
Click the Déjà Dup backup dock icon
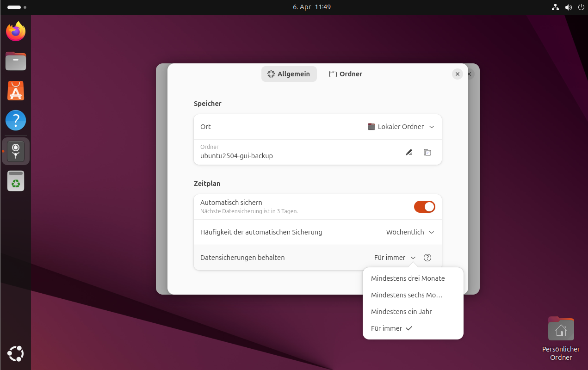pos(16,151)
